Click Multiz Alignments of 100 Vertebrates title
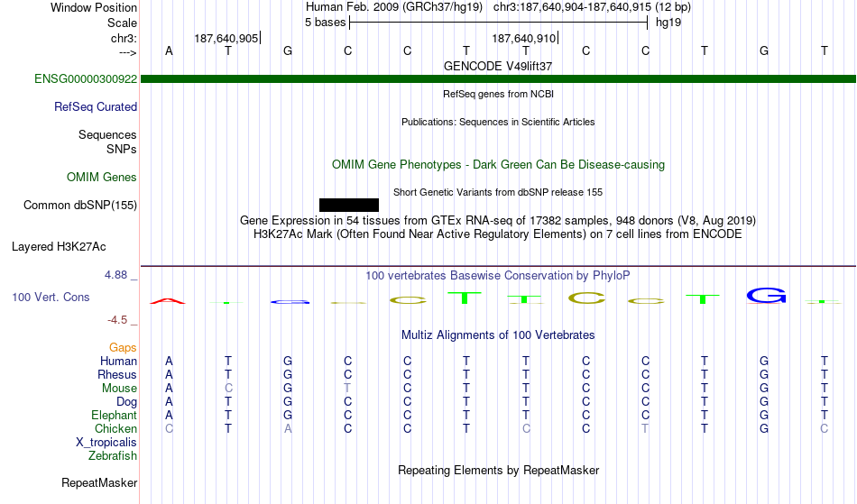 pyautogui.click(x=498, y=335)
